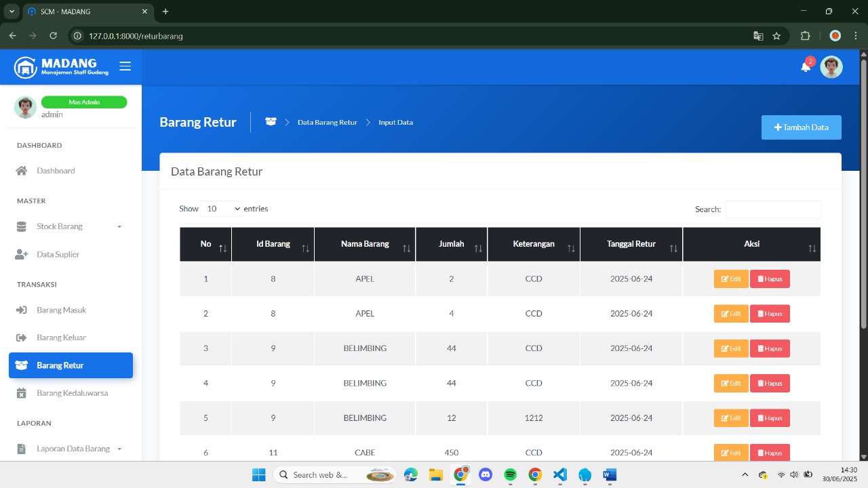Image resolution: width=868 pixels, height=488 pixels.
Task: Expand the Laporan Data Barang submenu
Action: pos(119,449)
